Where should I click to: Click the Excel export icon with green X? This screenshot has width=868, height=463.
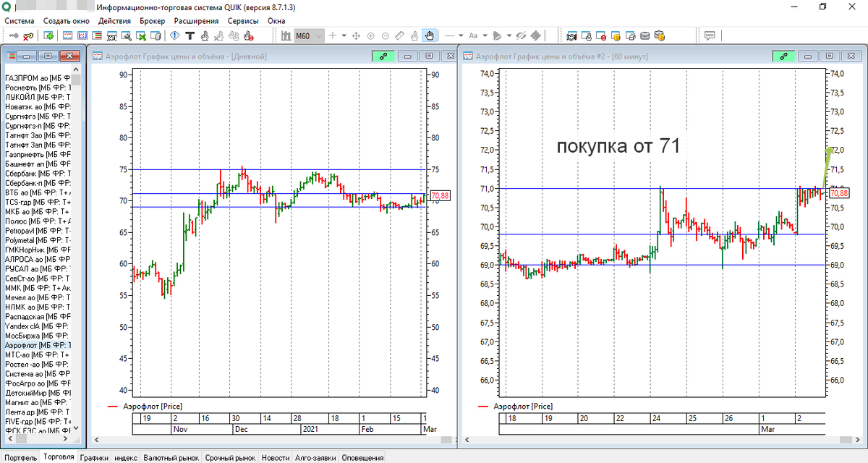(141, 35)
